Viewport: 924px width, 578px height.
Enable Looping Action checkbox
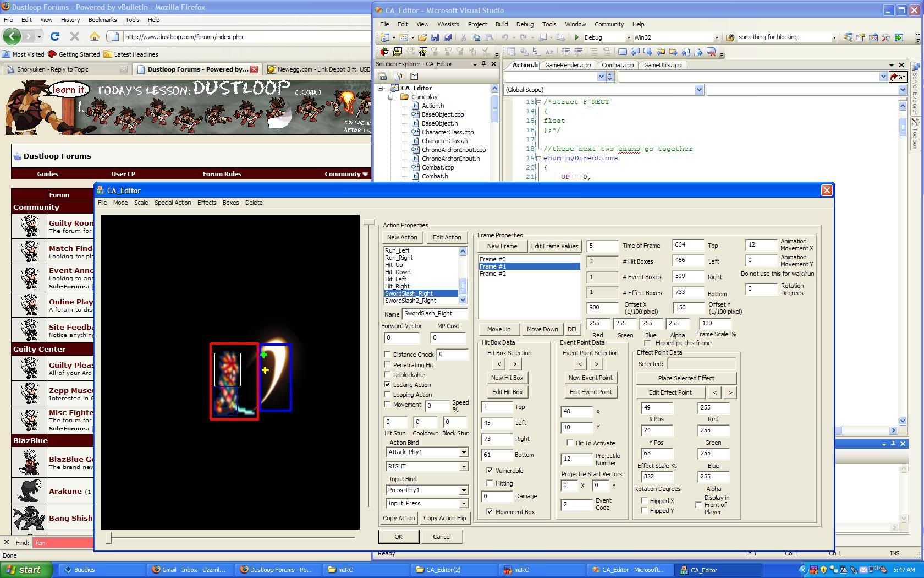pyautogui.click(x=387, y=395)
